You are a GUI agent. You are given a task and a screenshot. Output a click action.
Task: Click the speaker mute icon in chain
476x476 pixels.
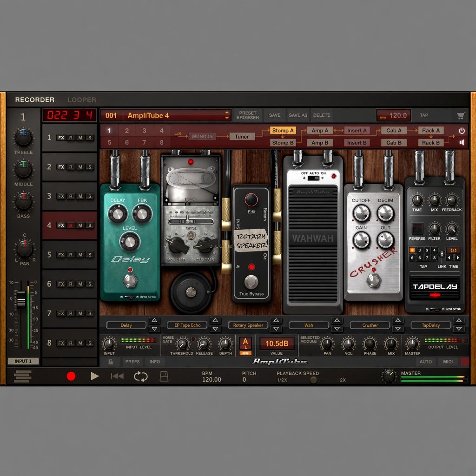462,142
